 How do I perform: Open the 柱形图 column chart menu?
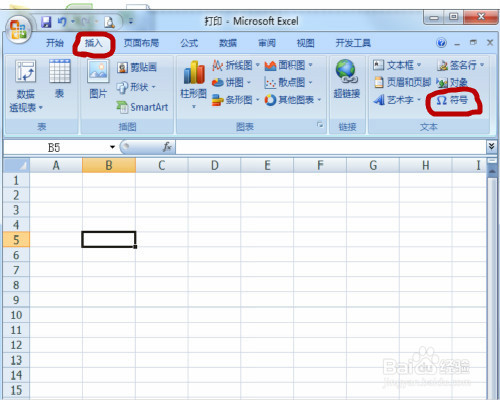coord(193,85)
